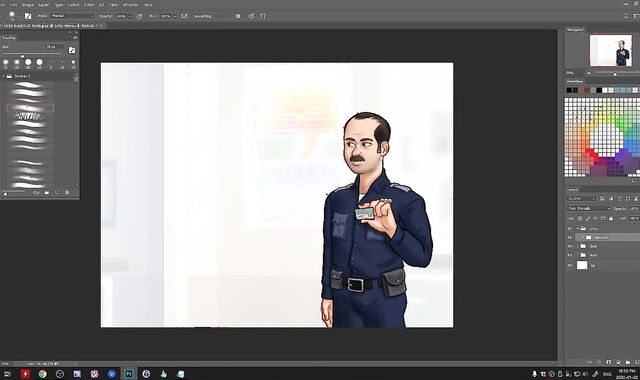Create new brush group folder icon in Brushes panel
This screenshot has height=380, width=640.
[x=47, y=193]
